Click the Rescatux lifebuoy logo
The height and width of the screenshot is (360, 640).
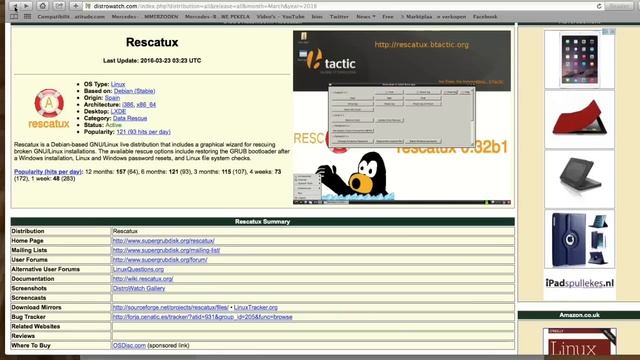pos(49,108)
